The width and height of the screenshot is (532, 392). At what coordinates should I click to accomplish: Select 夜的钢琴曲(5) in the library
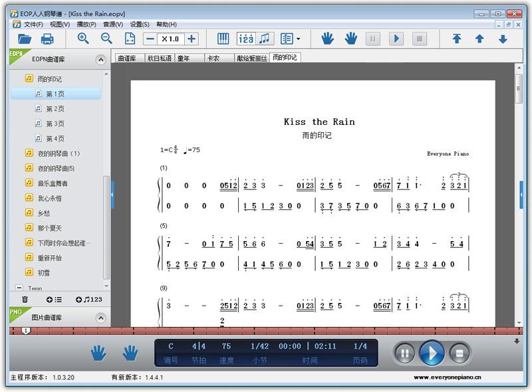pos(56,169)
